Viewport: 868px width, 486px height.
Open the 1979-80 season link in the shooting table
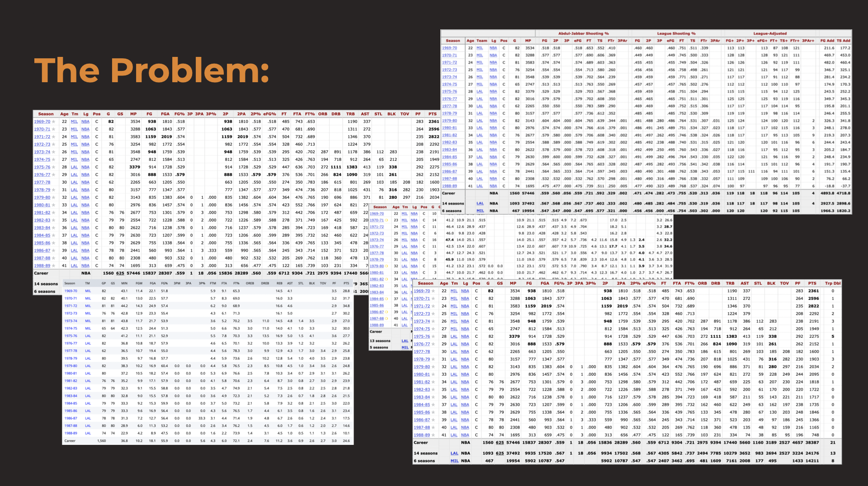pyautogui.click(x=449, y=121)
